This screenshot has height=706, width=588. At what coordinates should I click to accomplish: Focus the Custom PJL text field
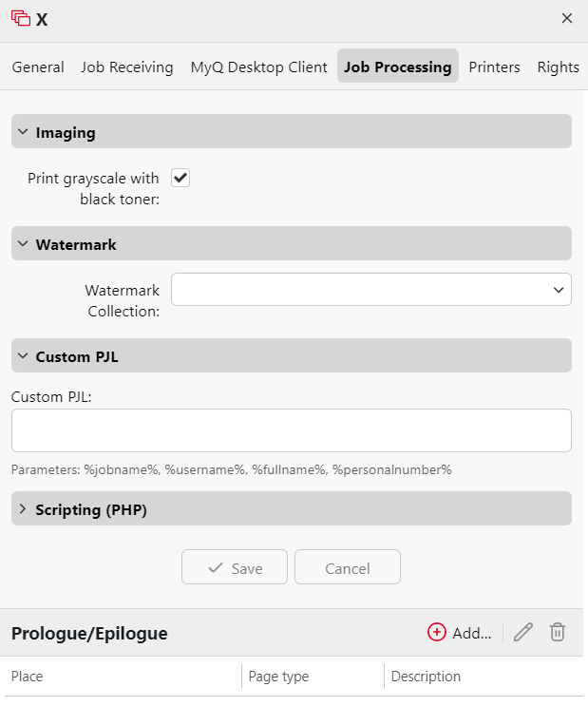pos(291,430)
